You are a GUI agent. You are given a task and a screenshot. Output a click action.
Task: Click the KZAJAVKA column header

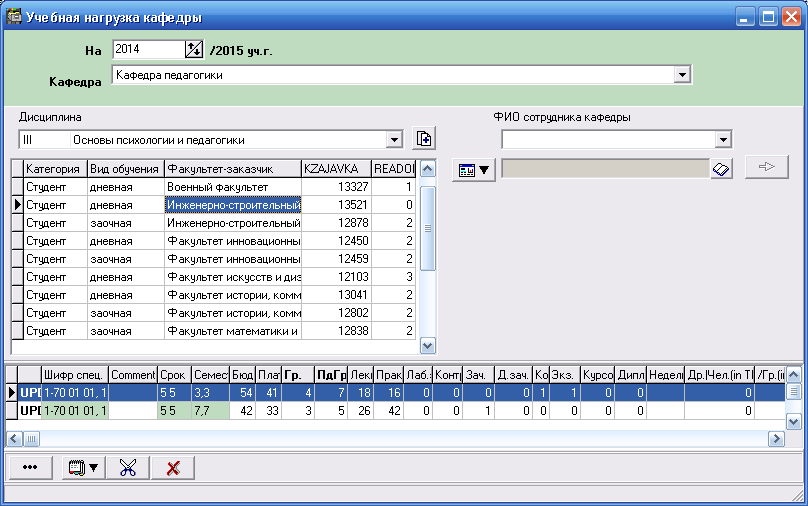click(336, 169)
